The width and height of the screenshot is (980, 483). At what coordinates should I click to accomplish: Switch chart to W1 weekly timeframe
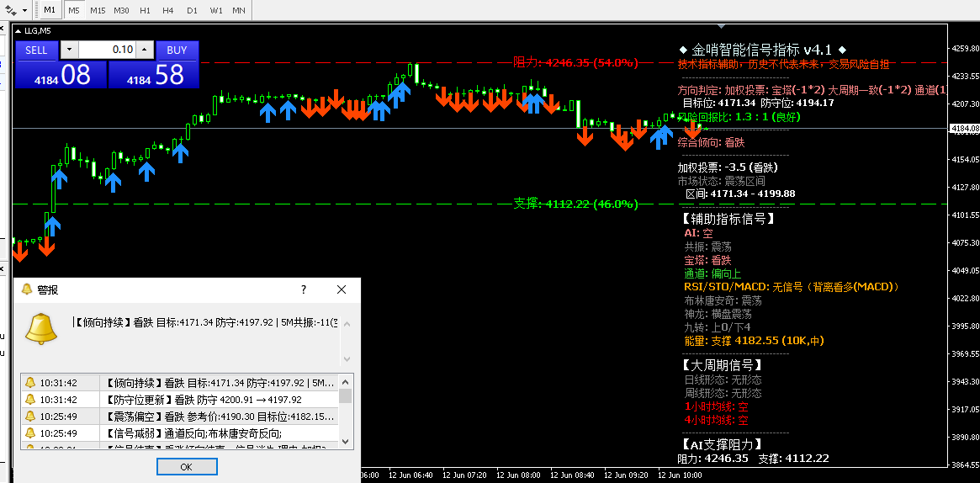click(216, 11)
